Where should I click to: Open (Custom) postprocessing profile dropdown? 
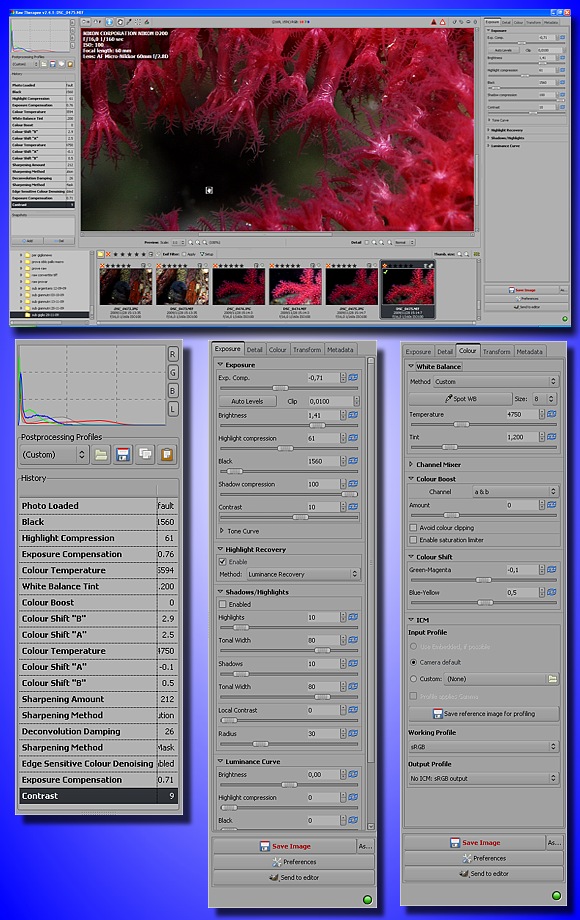[53, 455]
